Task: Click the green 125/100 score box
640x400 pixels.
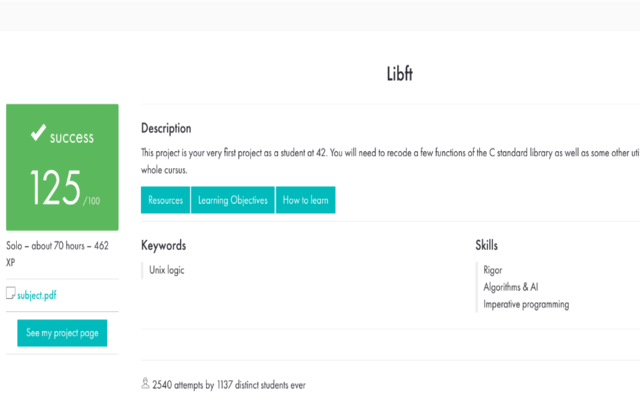Action: 62,167
